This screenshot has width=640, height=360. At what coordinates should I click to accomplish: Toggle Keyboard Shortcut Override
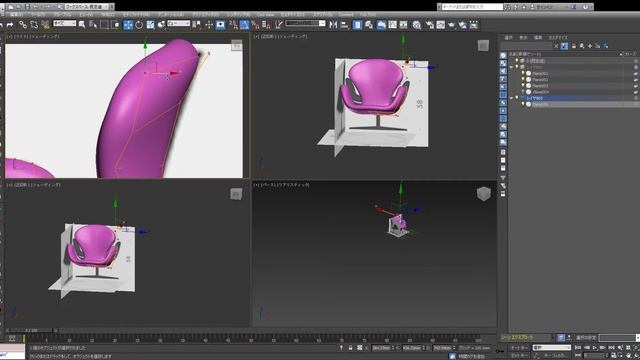(x=220, y=25)
